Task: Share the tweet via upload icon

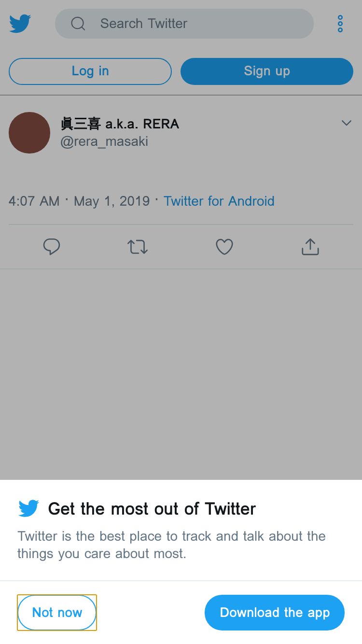Action: coord(310,247)
